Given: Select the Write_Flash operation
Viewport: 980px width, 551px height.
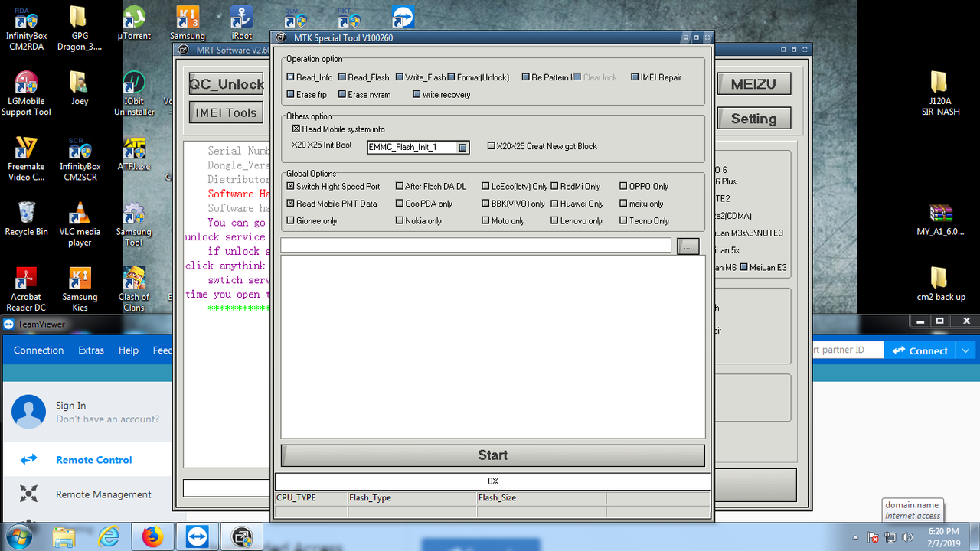Looking at the screenshot, I should [x=420, y=77].
